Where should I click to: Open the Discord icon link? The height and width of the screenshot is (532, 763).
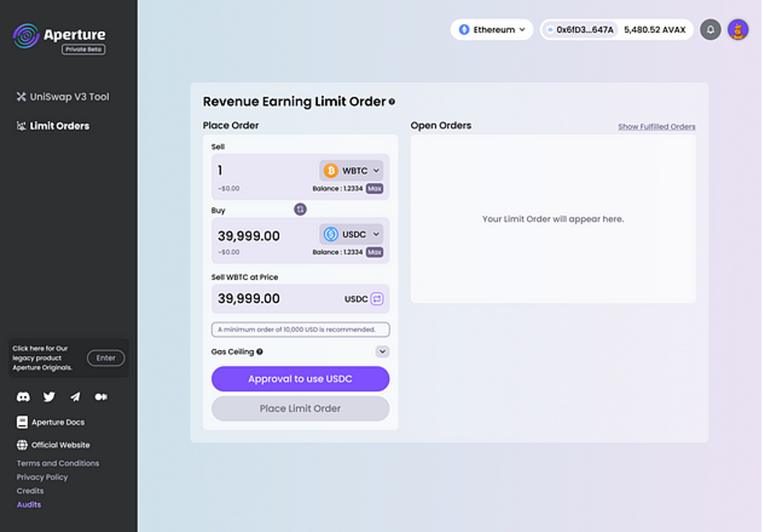23,397
